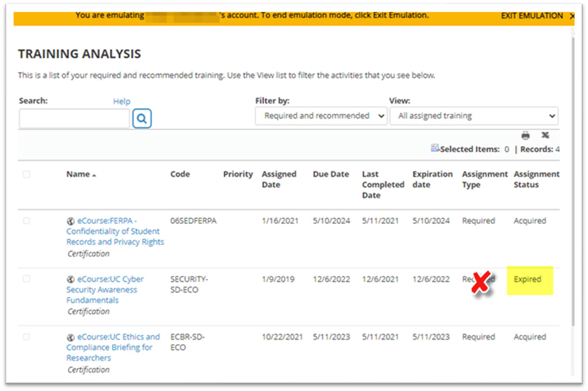This screenshot has height=391, width=588.
Task: Print the training list via printer icon
Action: point(525,135)
